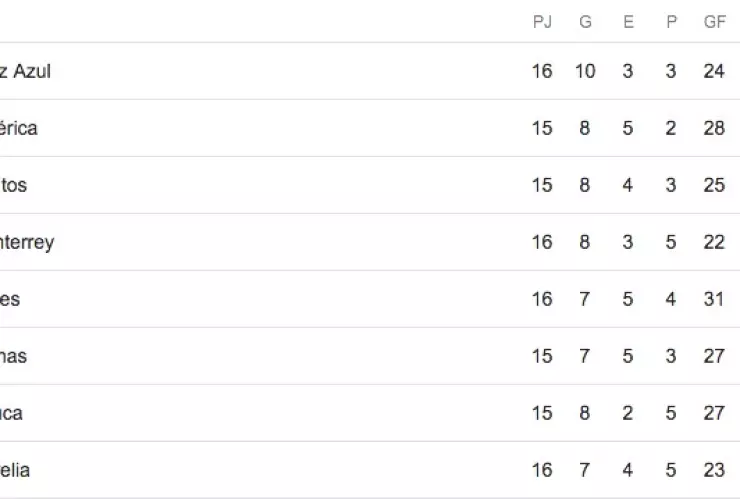Click the G column header

[x=585, y=22]
